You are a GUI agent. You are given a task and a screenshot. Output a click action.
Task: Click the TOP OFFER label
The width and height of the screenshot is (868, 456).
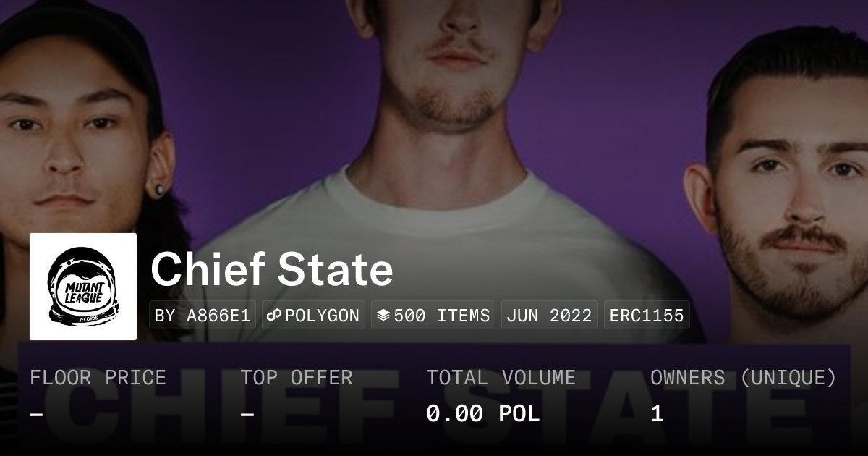click(x=297, y=378)
